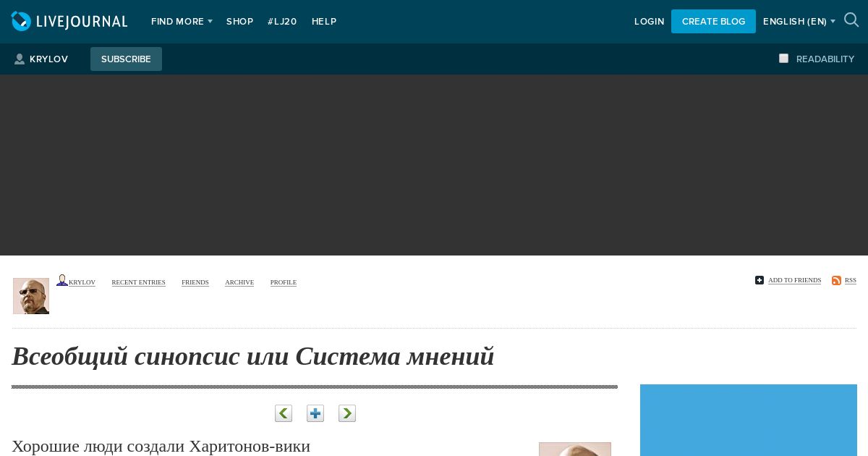
Task: Open the Friends link
Action: click(195, 282)
